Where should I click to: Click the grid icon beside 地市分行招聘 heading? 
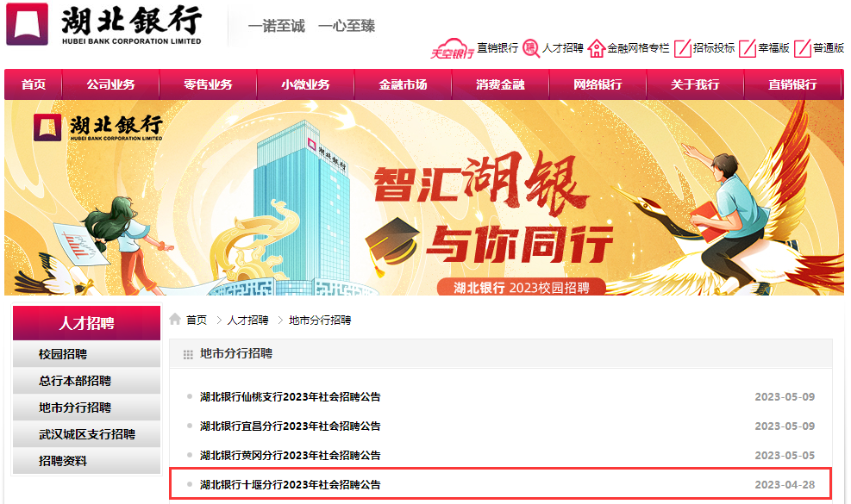188,355
